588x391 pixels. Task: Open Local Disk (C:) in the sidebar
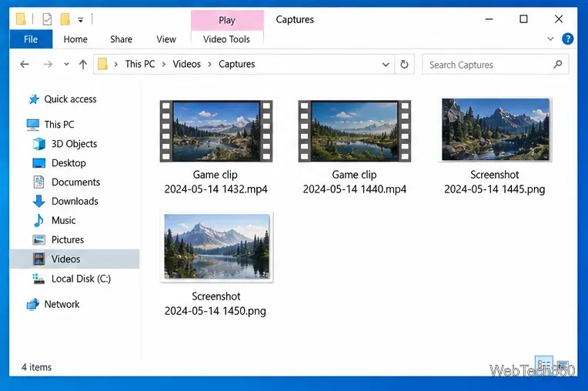(81, 279)
